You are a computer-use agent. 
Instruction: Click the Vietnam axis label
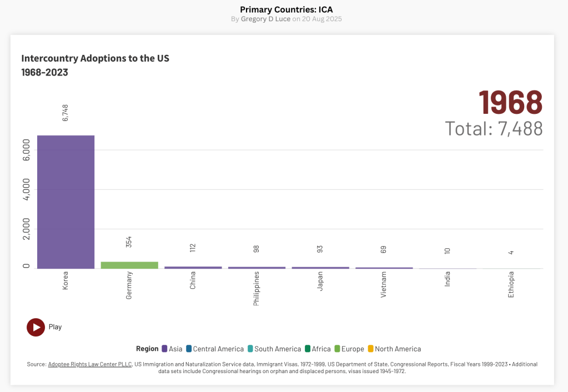click(x=384, y=284)
